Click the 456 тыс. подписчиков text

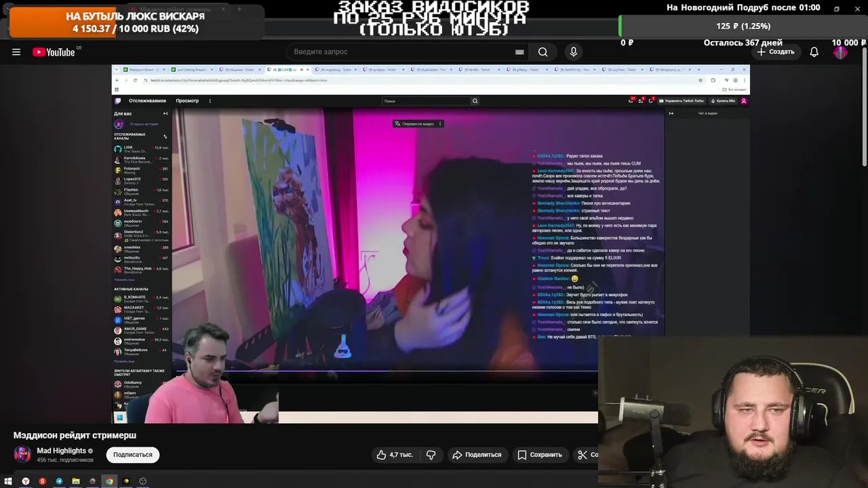tap(65, 460)
